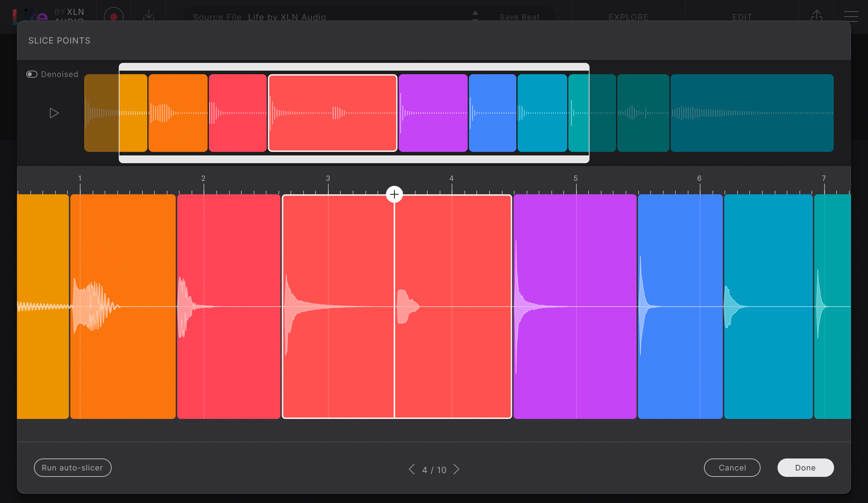
Task: Switch to the EDIT tab
Action: [x=742, y=17]
